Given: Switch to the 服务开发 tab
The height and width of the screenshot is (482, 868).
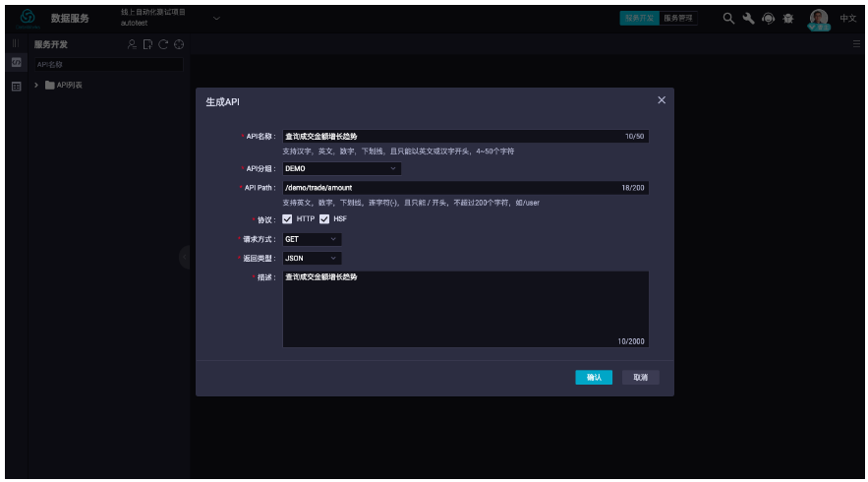Looking at the screenshot, I should coord(639,19).
